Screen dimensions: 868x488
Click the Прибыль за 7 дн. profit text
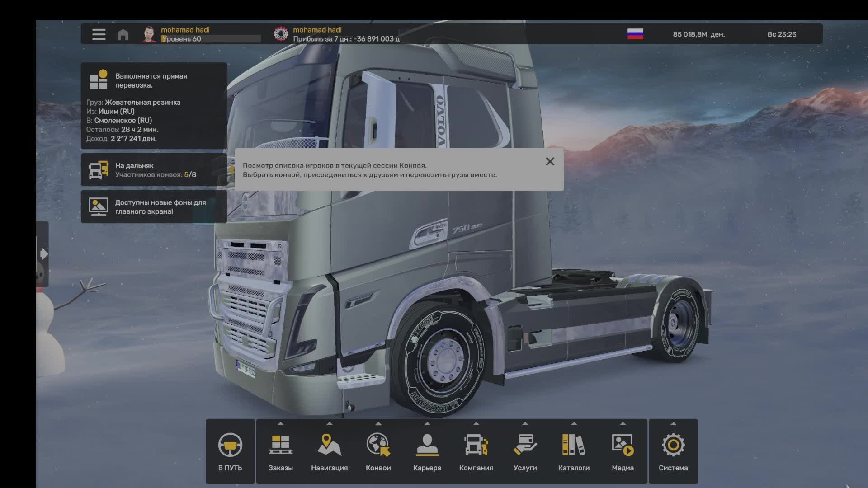[346, 39]
